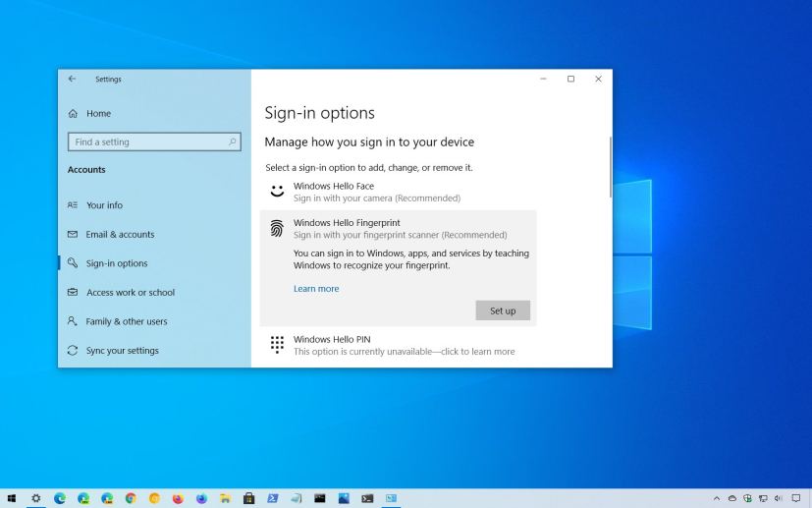Click the volume speaker tray icon
812x508 pixels.
[x=779, y=499]
